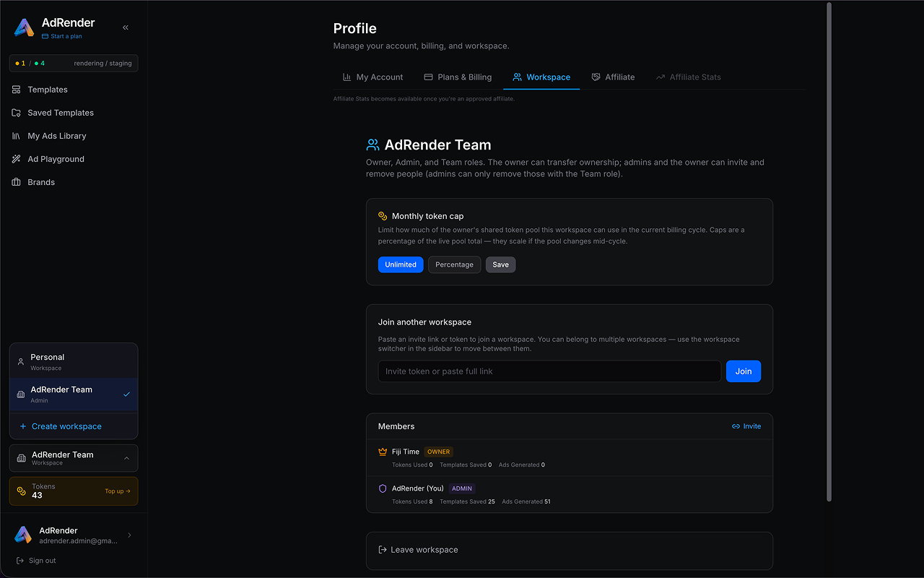Switch to Plans & Billing tab
This screenshot has height=578, width=924.
tap(458, 77)
